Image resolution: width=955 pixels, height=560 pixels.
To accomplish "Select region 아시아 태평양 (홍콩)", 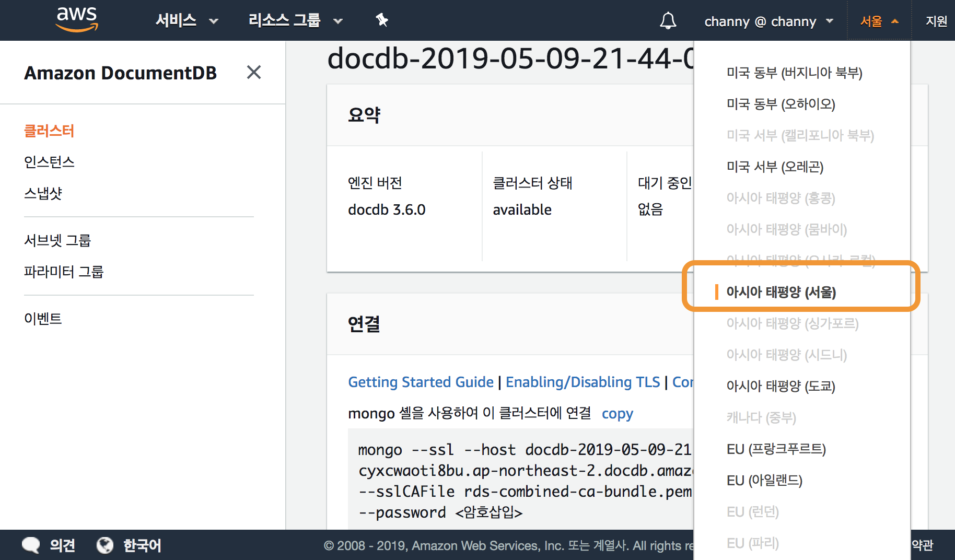I will pos(781,198).
